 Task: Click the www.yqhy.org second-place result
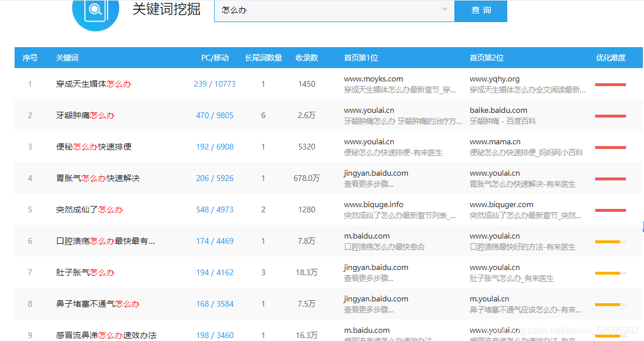494,79
